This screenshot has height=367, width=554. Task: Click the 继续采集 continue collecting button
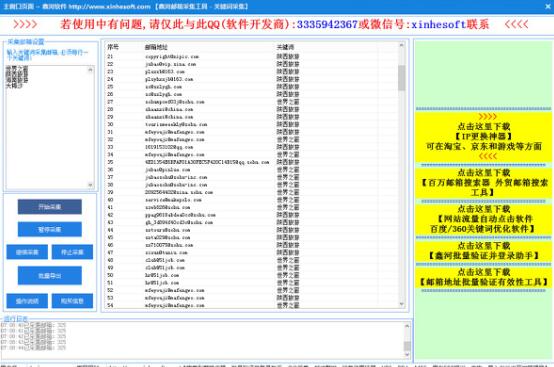coord(27,252)
